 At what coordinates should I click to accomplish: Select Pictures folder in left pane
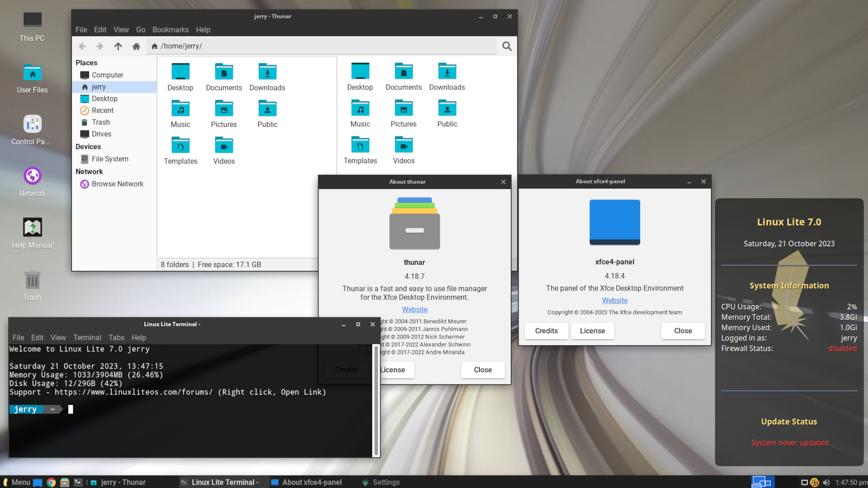pyautogui.click(x=224, y=114)
